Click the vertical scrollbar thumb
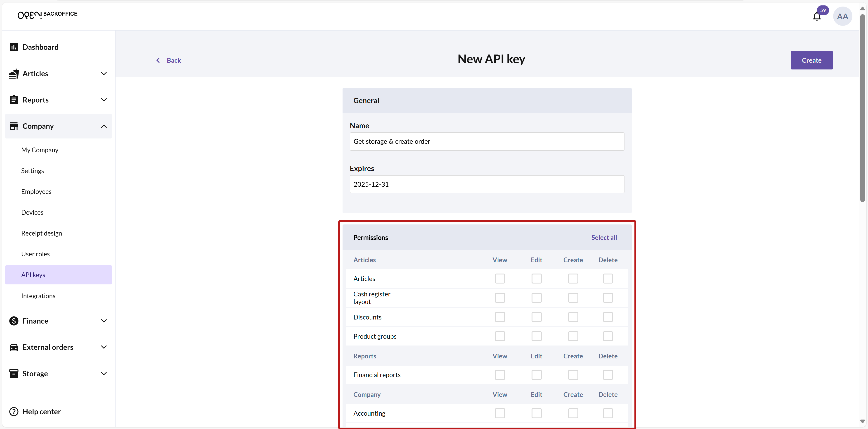The width and height of the screenshot is (868, 429). click(862, 108)
